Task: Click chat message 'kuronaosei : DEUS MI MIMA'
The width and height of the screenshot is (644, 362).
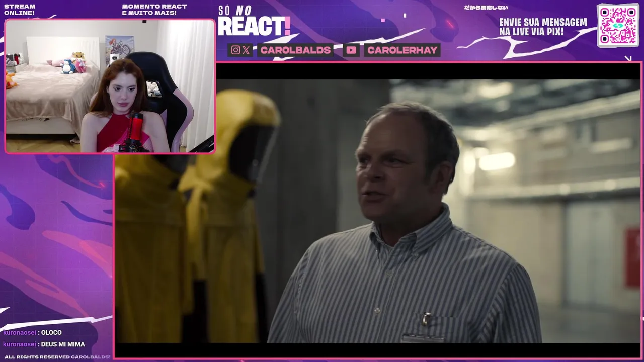Action: coord(44,344)
